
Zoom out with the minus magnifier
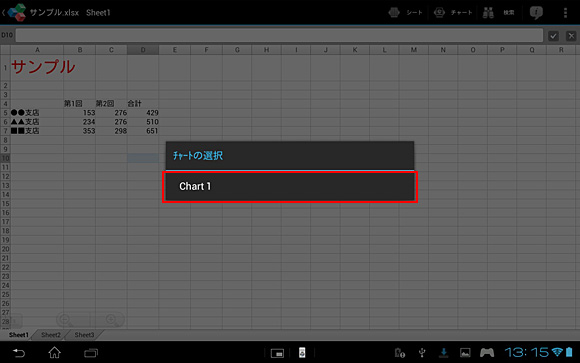pos(65,319)
